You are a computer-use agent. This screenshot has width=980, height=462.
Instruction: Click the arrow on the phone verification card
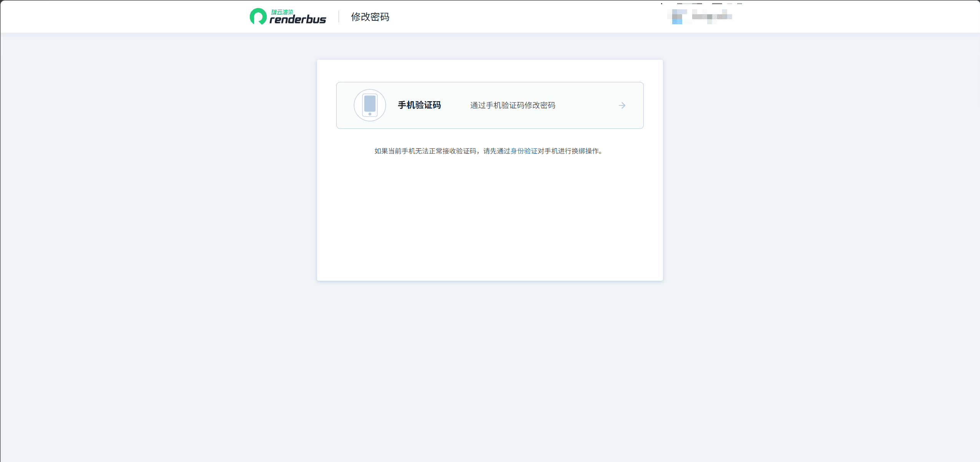click(x=622, y=105)
